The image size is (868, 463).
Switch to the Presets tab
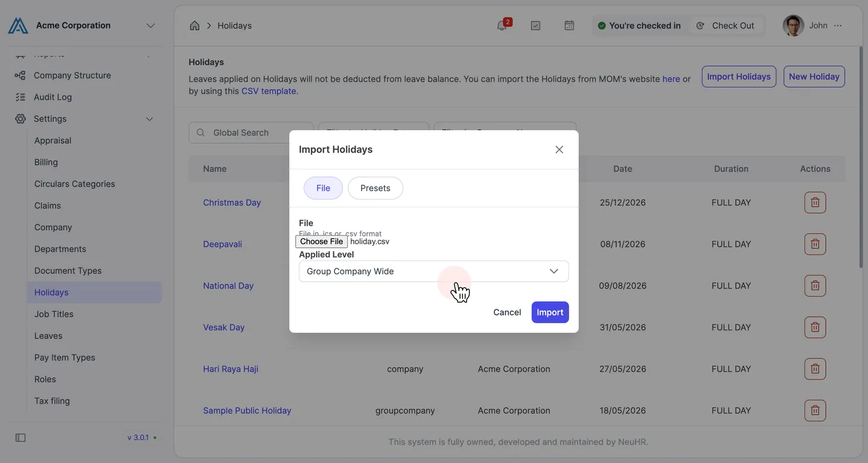tap(375, 188)
